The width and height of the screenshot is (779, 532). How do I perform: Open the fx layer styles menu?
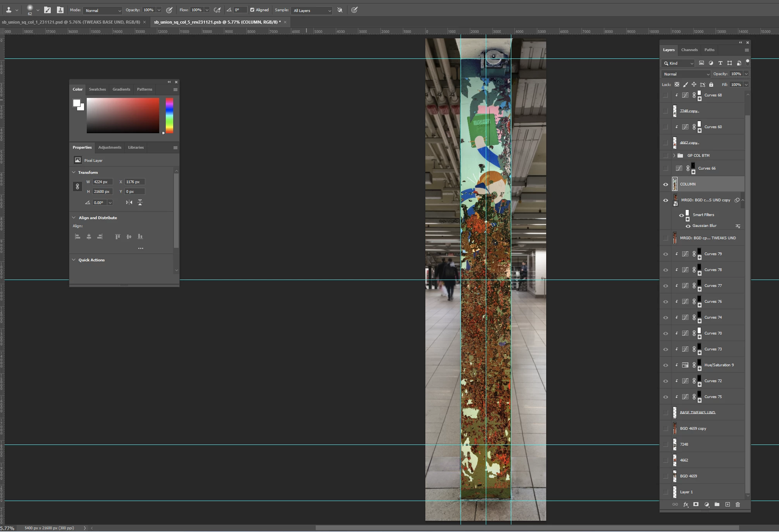pyautogui.click(x=686, y=504)
